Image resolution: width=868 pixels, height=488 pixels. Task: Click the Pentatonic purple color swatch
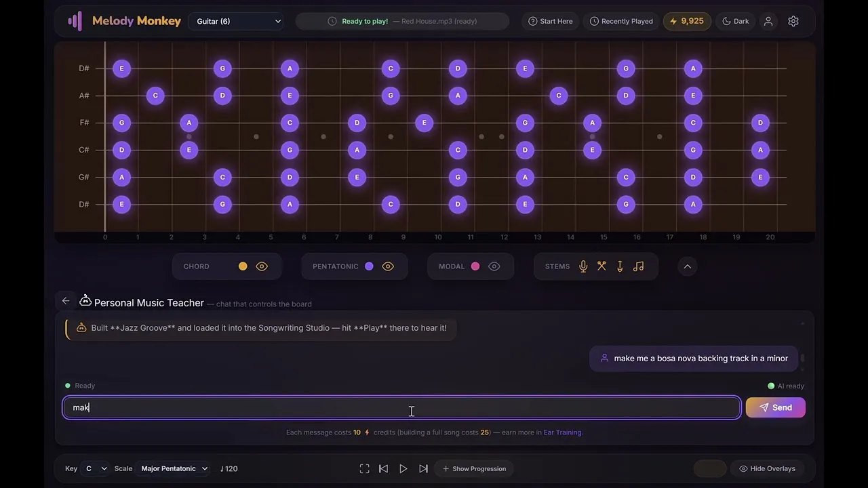(x=369, y=266)
